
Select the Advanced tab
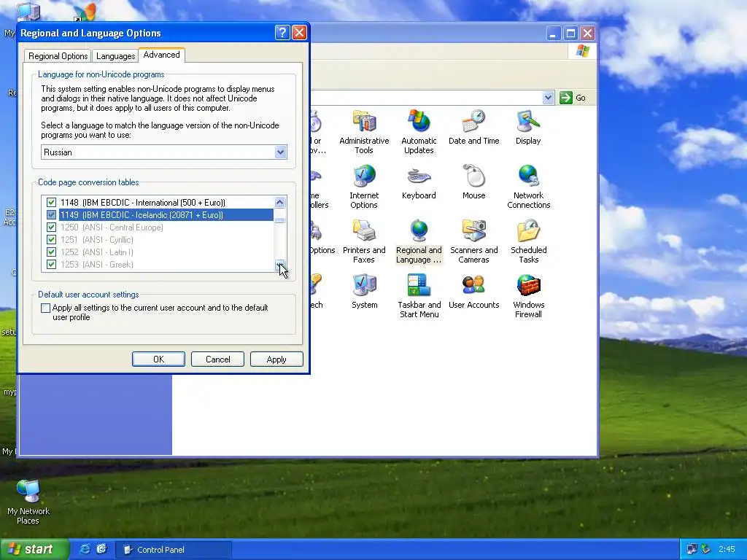(161, 55)
